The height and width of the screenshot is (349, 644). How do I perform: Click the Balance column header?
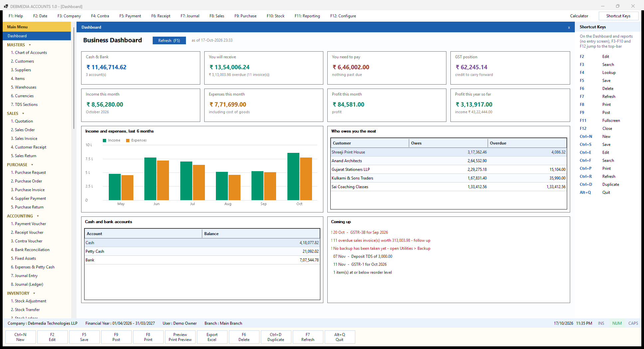point(261,234)
